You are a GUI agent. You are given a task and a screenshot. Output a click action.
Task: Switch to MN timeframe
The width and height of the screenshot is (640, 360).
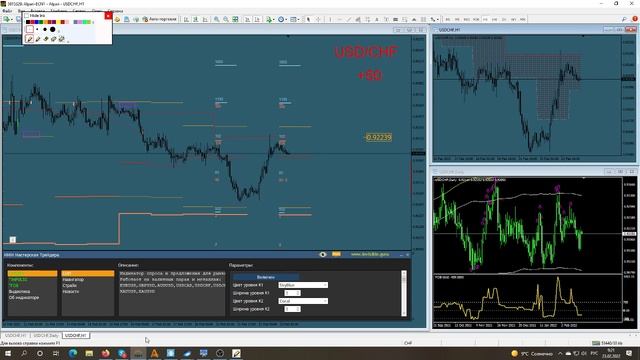point(523,19)
